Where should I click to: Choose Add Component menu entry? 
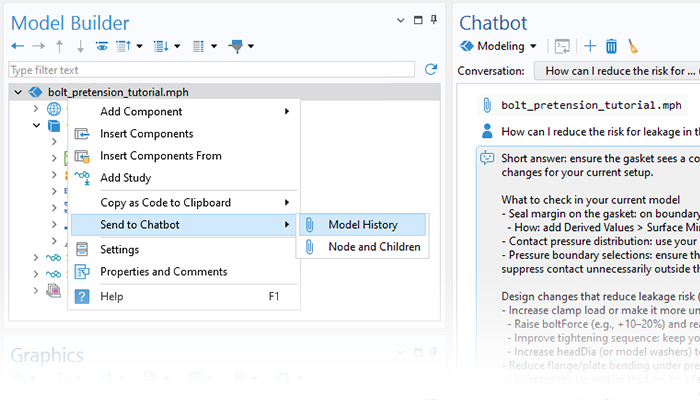click(x=184, y=112)
